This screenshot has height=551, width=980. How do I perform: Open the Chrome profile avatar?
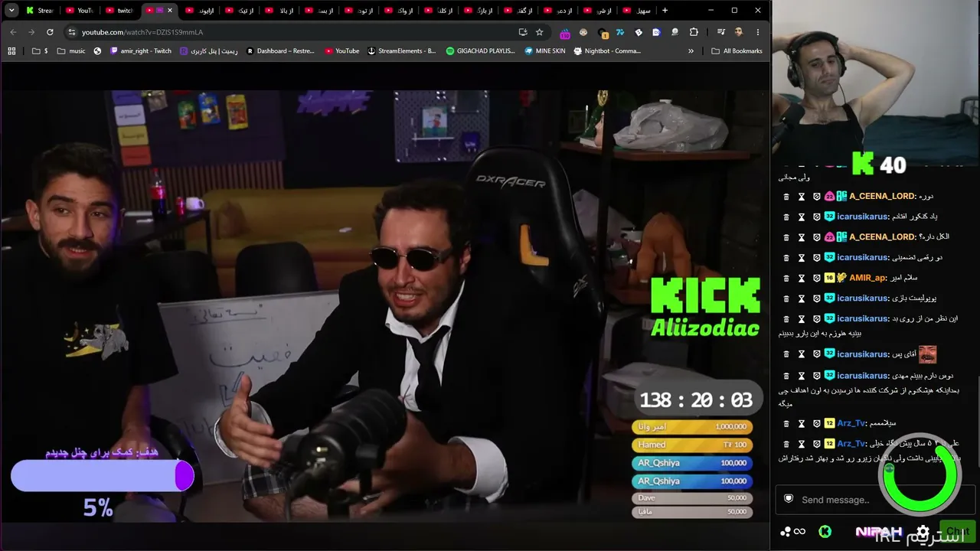coord(739,32)
